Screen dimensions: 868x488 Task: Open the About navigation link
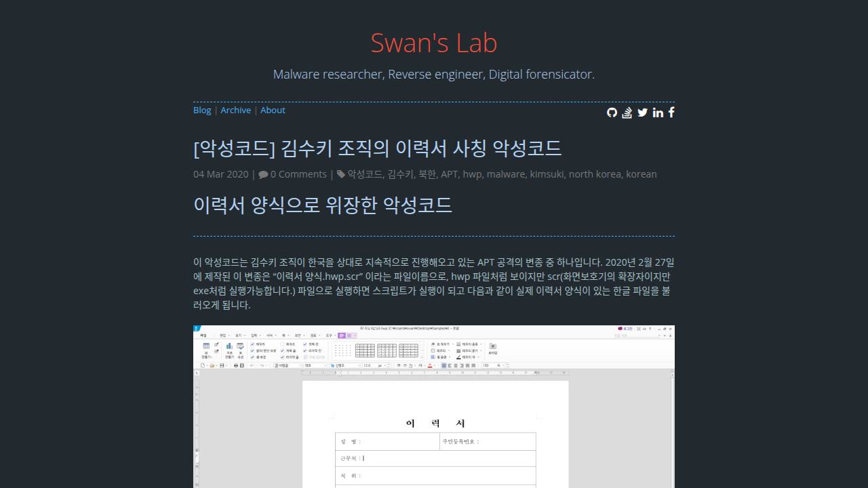tap(273, 110)
